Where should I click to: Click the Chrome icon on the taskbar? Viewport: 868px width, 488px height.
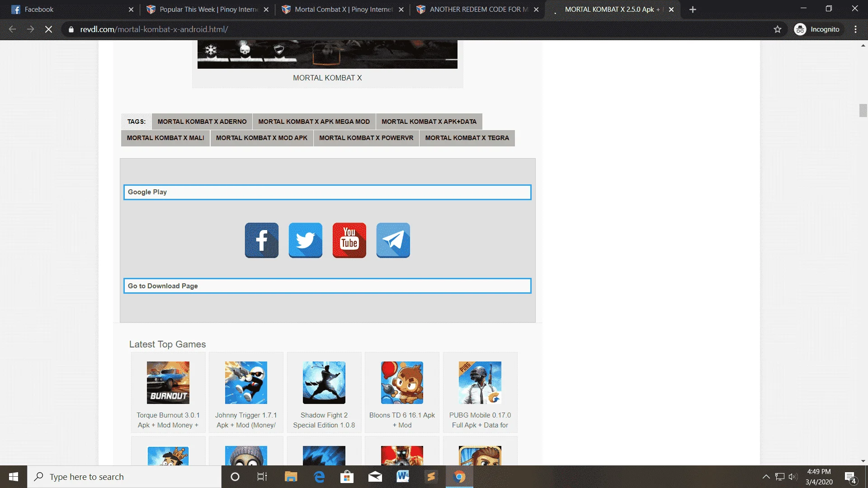click(459, 477)
